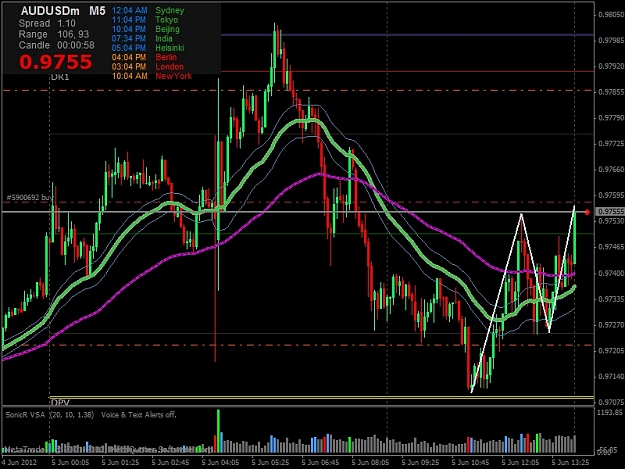Screen dimensions: 625x469
Task: Click the India session label
Action: tap(164, 38)
